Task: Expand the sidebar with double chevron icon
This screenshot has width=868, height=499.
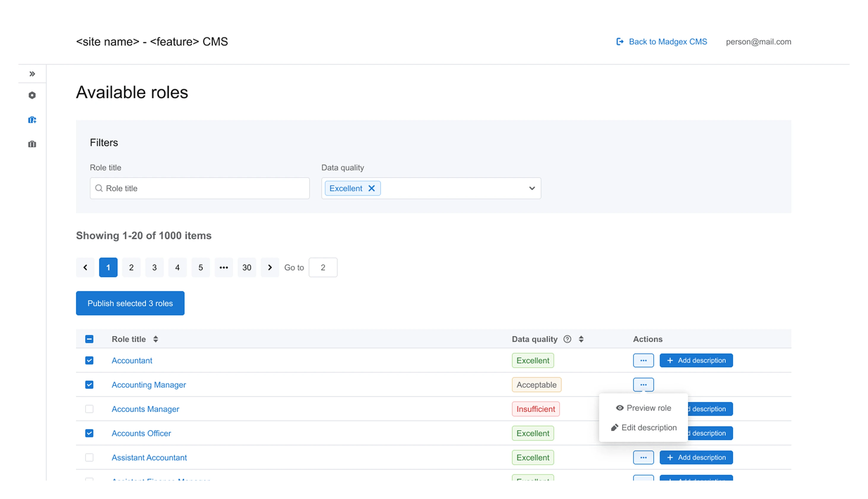Action: tap(32, 74)
